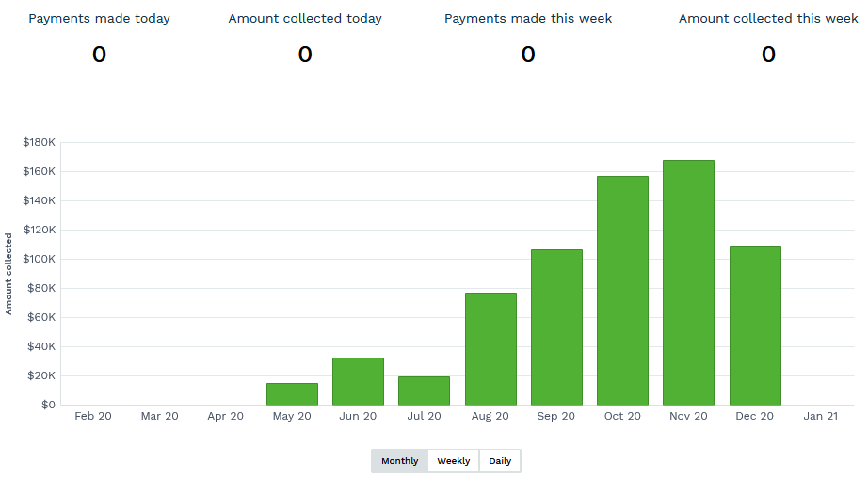Switch chart to Weekly view
868x478 pixels.
tap(453, 461)
